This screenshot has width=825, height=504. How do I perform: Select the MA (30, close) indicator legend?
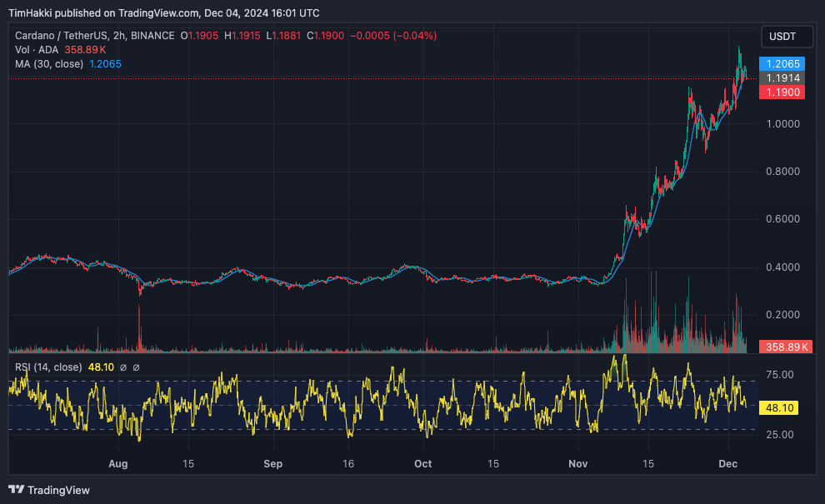click(49, 64)
